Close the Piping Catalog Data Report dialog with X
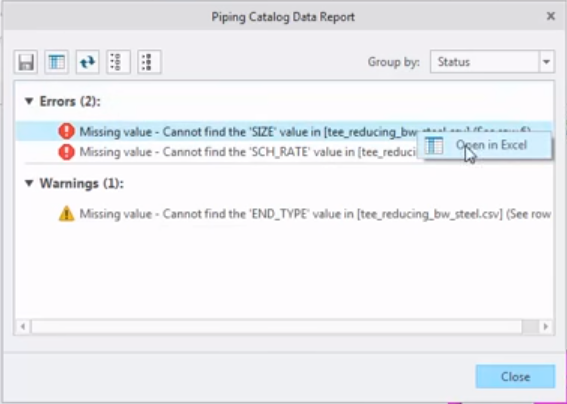Image resolution: width=567 pixels, height=404 pixels. (x=550, y=16)
